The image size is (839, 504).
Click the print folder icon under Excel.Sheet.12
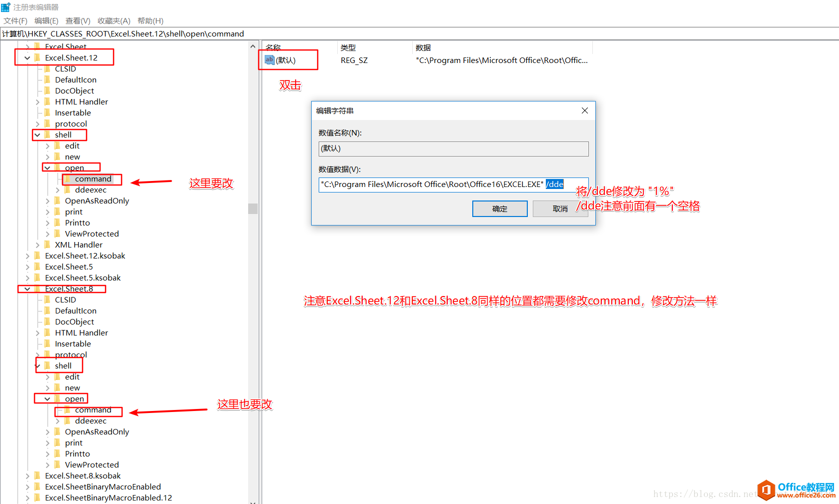[x=58, y=211]
